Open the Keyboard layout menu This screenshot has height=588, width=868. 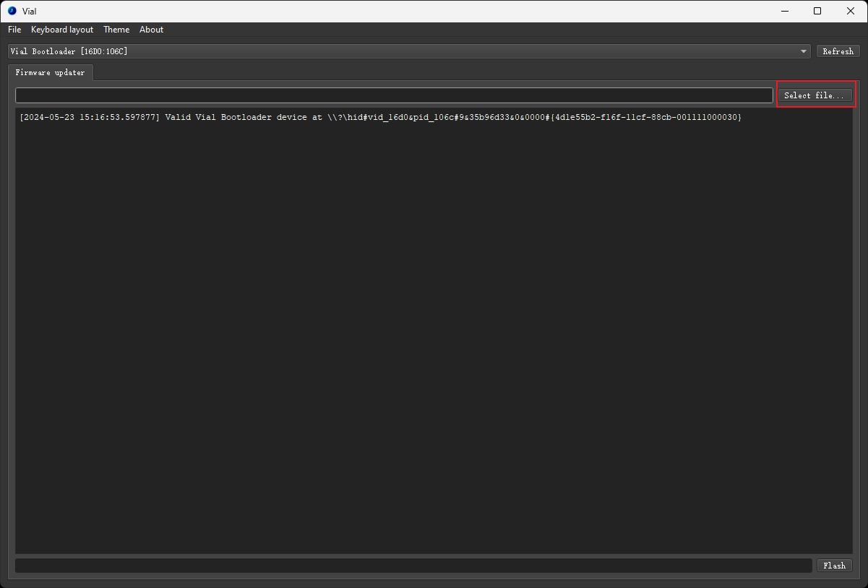point(62,30)
